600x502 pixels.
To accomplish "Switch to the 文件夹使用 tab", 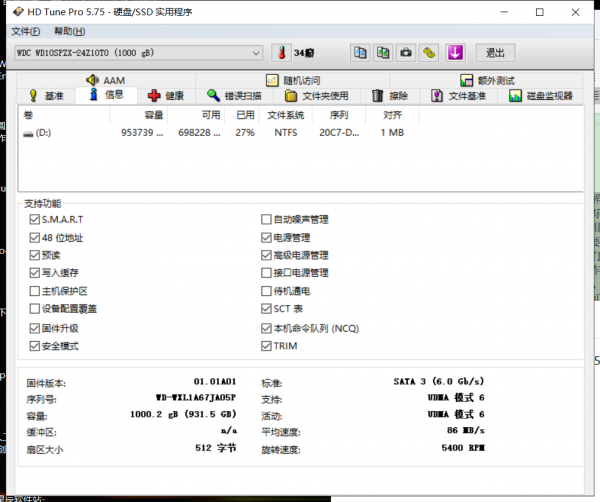I will tap(317, 96).
